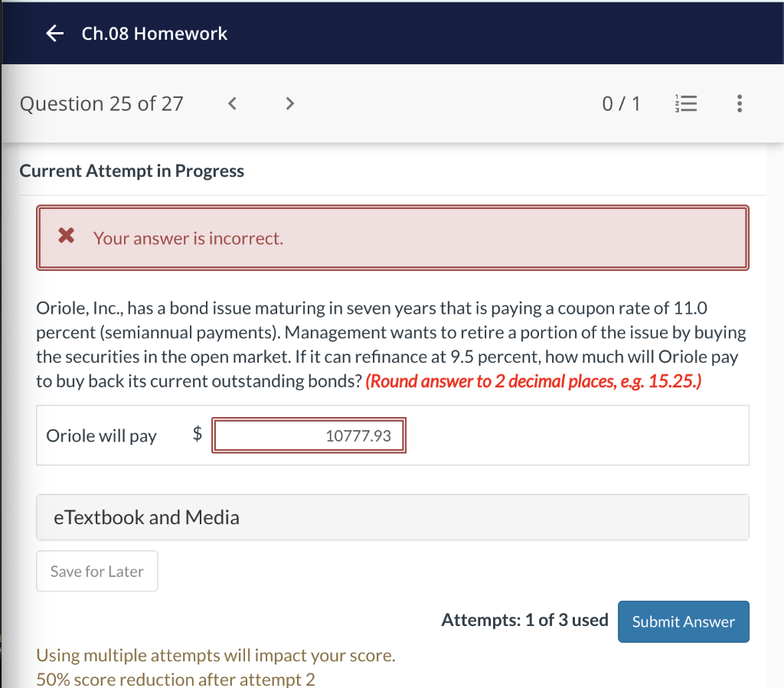
Task: Expand the eTextbook and Media section
Action: pos(145,517)
